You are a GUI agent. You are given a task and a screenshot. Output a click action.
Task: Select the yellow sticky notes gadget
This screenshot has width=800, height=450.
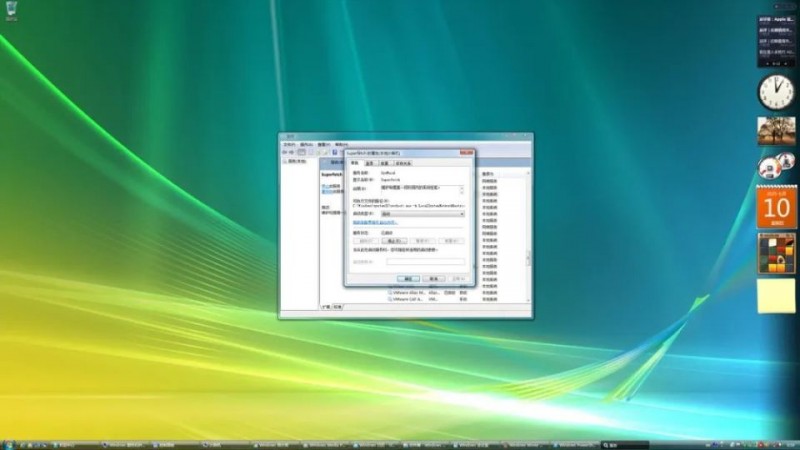pyautogui.click(x=775, y=295)
